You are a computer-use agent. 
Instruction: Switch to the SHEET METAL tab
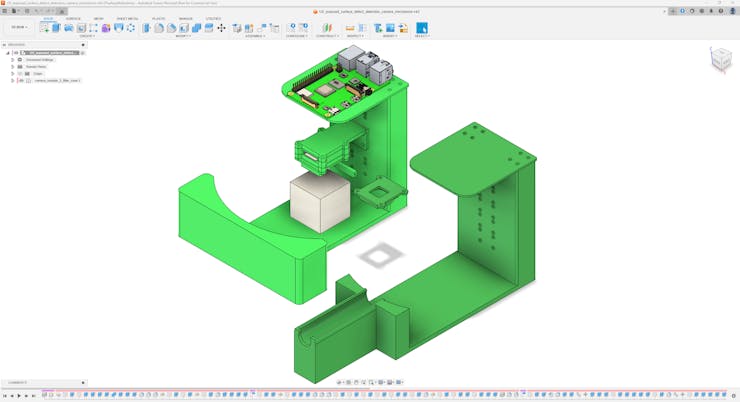[x=127, y=19]
